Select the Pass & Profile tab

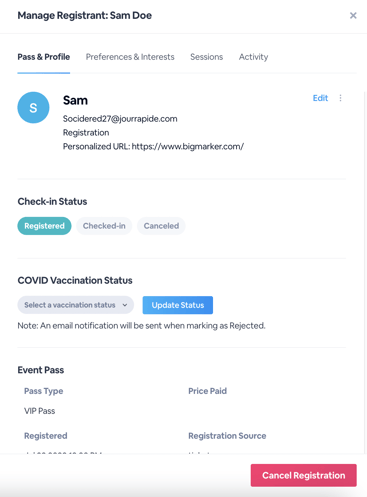pos(44,57)
